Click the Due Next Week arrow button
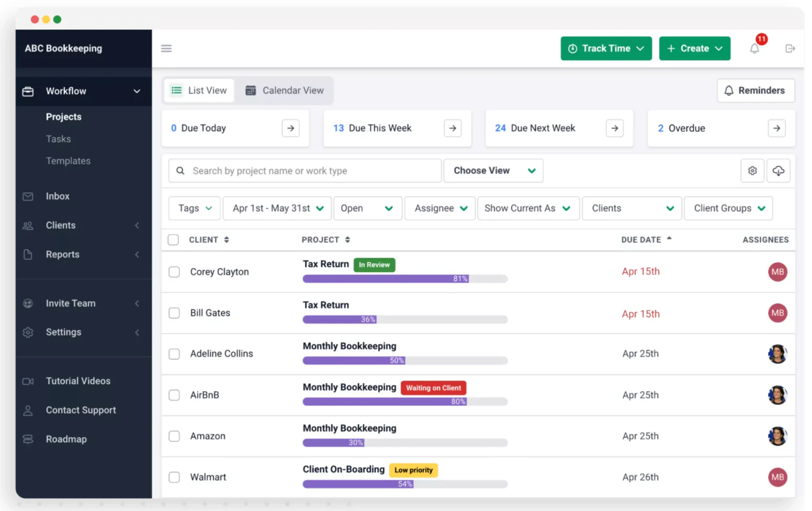 (615, 128)
